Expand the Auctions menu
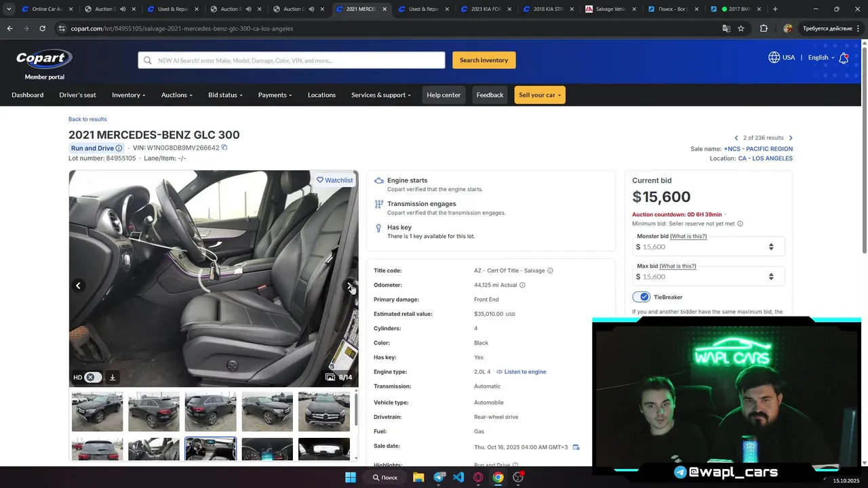868x488 pixels. 177,95
